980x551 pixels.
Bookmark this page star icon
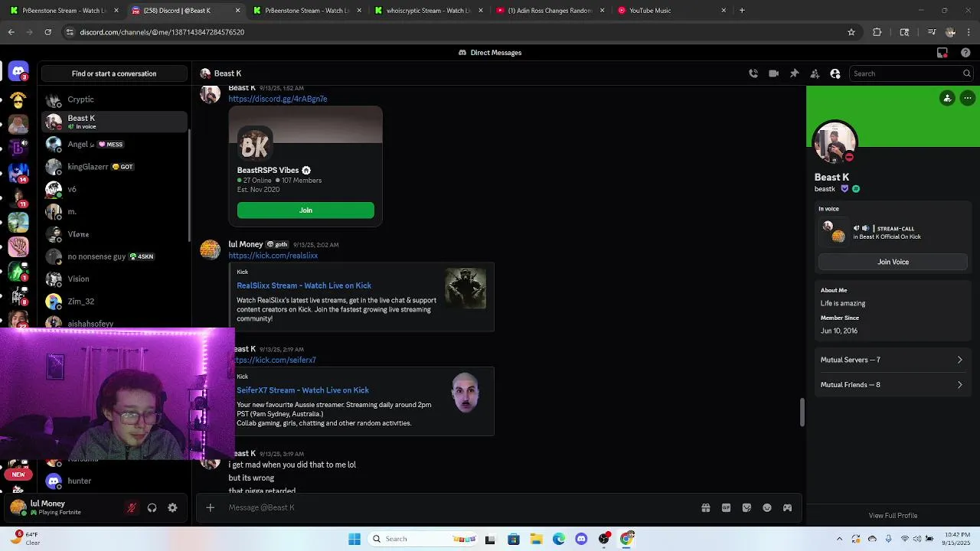coord(851,32)
